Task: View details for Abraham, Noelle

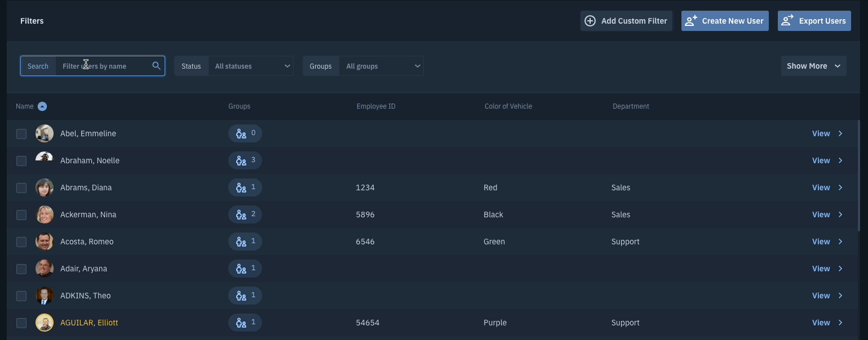Action: click(x=827, y=160)
